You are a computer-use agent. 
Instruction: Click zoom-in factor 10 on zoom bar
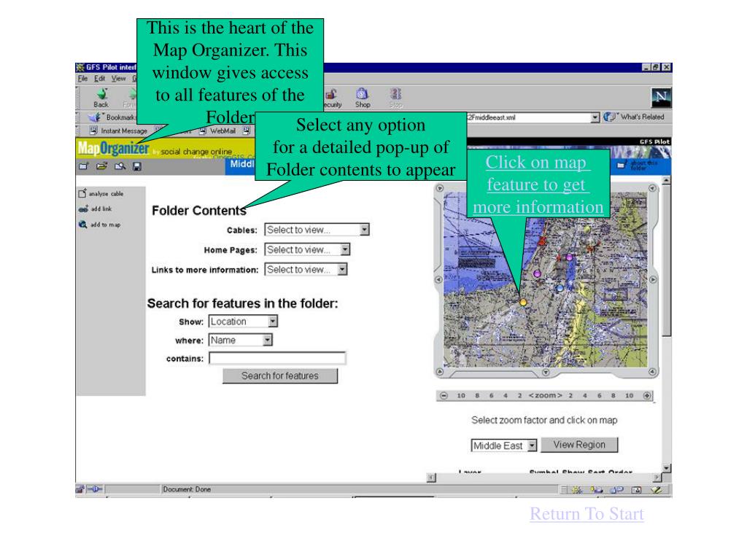point(630,396)
